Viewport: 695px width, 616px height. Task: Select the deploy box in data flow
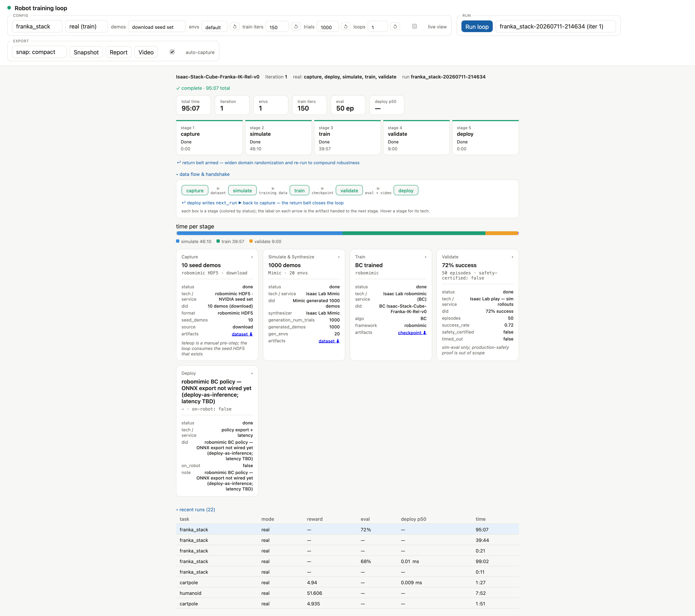pyautogui.click(x=406, y=190)
